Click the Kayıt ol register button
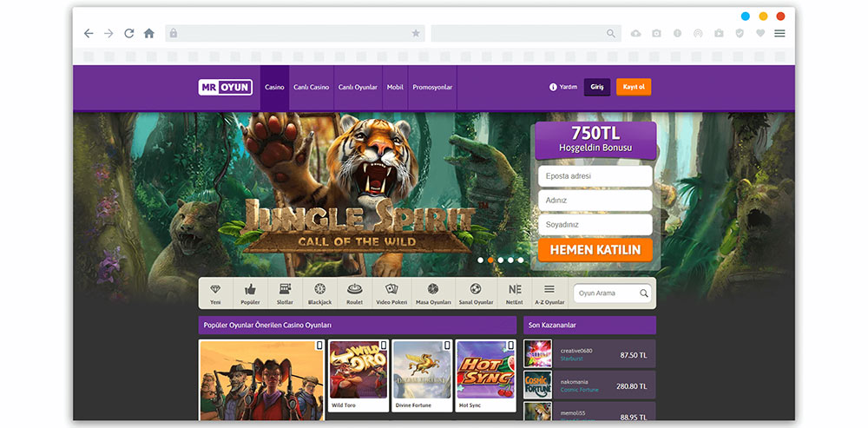The height and width of the screenshot is (428, 868). click(x=634, y=87)
